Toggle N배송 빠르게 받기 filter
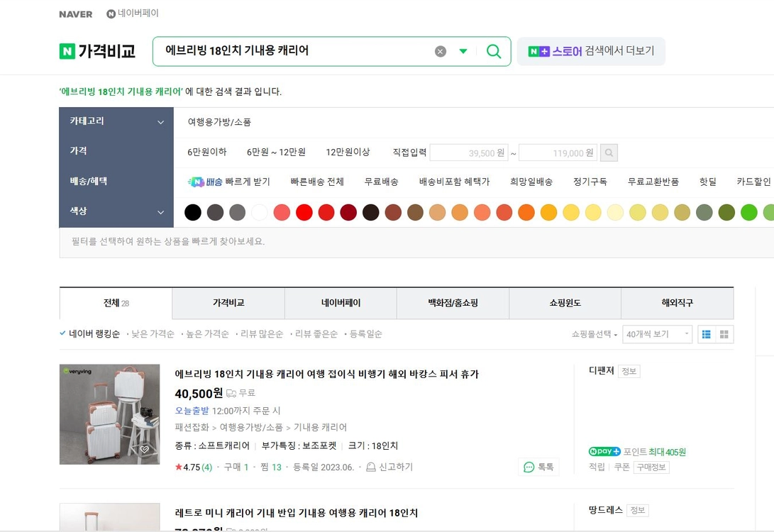774x532 pixels. [x=229, y=182]
